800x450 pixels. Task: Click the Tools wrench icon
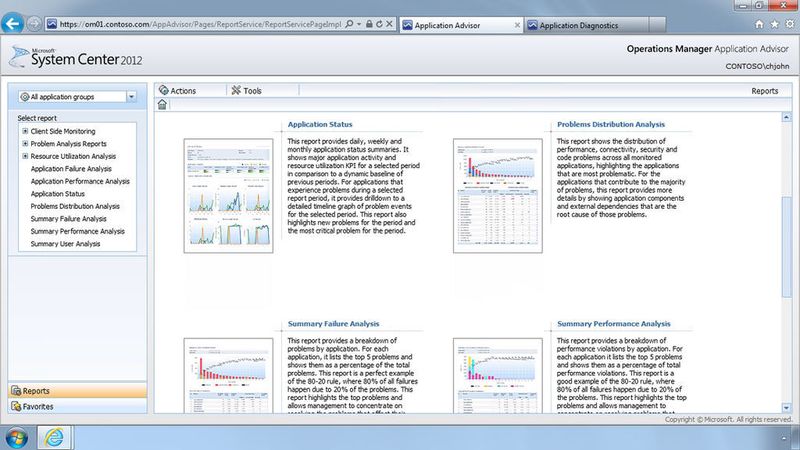tap(236, 90)
